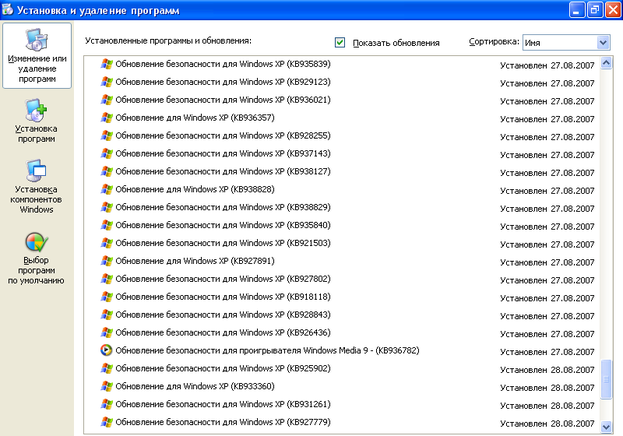This screenshot has height=436, width=623.
Task: Click Windows flag icon of KB936021 update
Action: tap(106, 100)
